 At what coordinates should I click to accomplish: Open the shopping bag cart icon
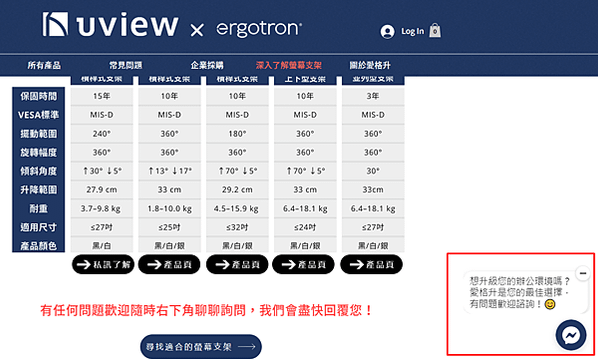click(435, 31)
